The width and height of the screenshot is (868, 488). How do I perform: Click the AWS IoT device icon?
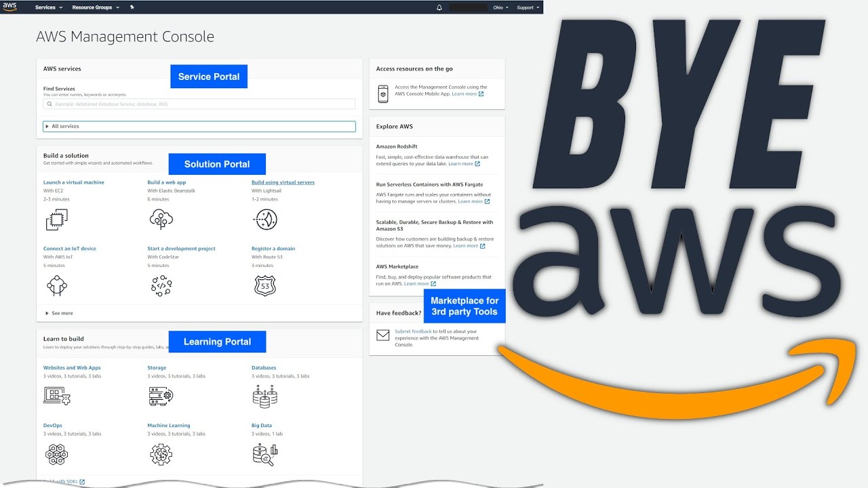(x=56, y=286)
